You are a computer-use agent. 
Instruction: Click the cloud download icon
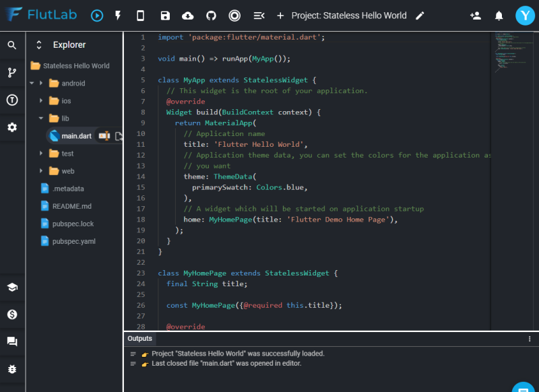(x=188, y=15)
